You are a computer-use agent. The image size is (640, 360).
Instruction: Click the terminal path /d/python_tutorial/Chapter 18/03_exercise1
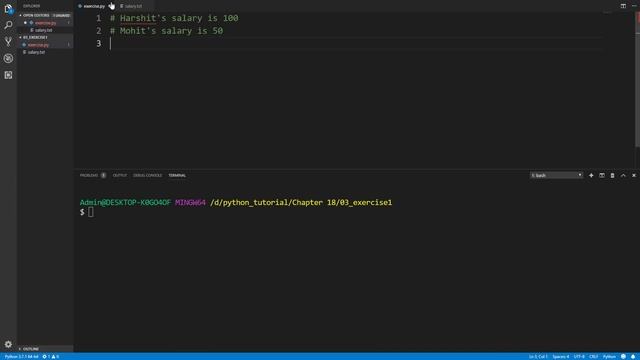(301, 202)
